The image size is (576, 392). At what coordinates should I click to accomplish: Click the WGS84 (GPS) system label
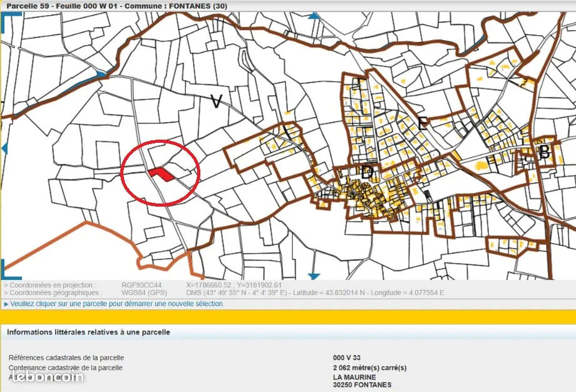(x=144, y=293)
